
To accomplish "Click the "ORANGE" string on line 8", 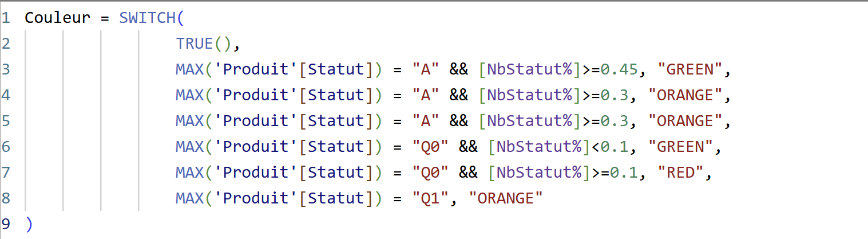I will (x=505, y=198).
